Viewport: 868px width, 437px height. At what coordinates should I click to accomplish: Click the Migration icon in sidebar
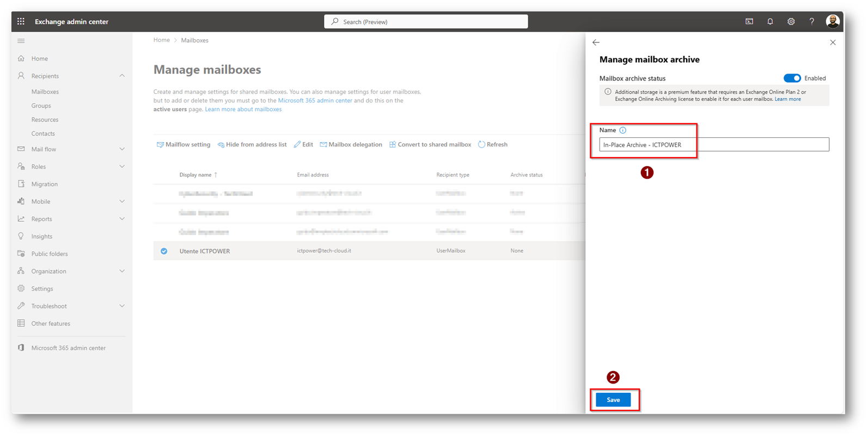pos(21,184)
